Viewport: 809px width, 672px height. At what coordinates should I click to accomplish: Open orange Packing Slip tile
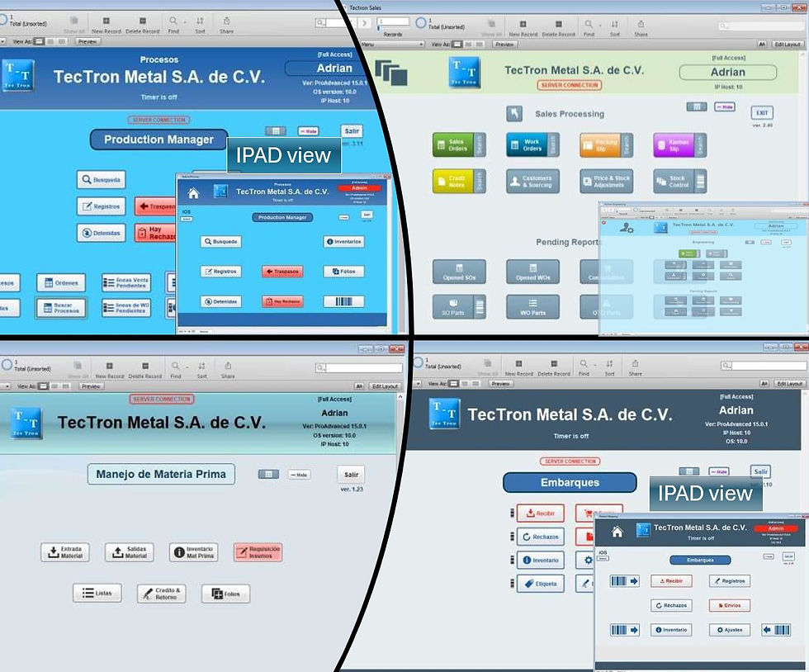[601, 145]
